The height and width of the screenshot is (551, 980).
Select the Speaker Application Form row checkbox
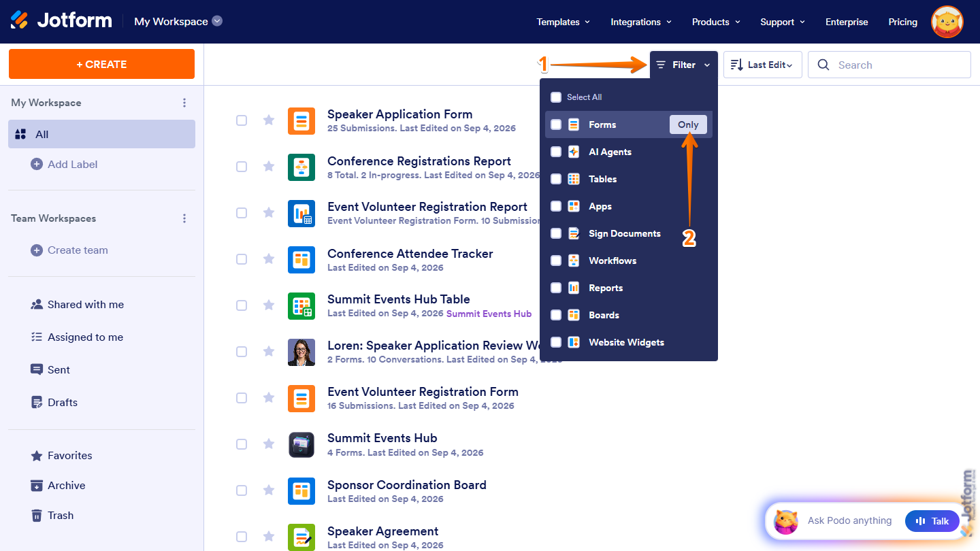242,120
